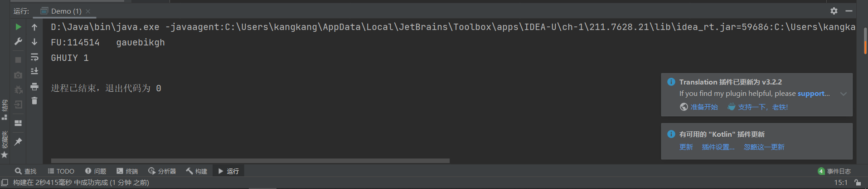
Task: Open the event log in status bar
Action: [834, 171]
